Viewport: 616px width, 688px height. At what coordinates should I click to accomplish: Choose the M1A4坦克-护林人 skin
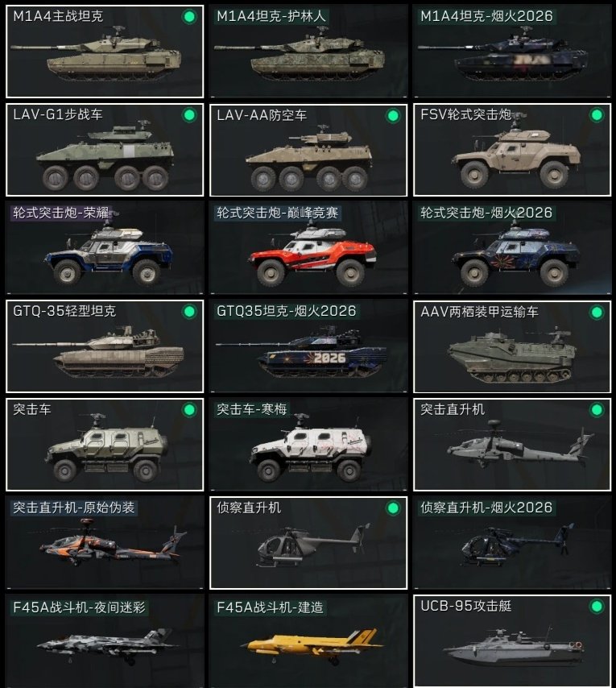click(308, 52)
